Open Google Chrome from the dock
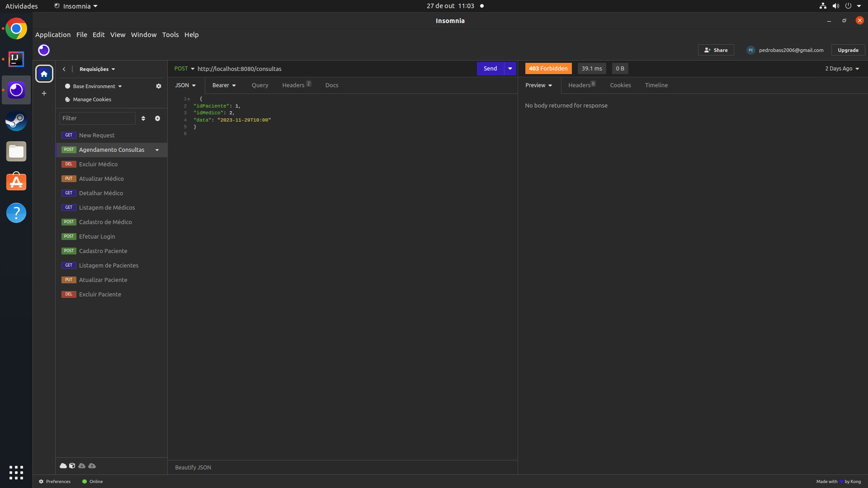Viewport: 868px width, 488px height. [x=16, y=29]
